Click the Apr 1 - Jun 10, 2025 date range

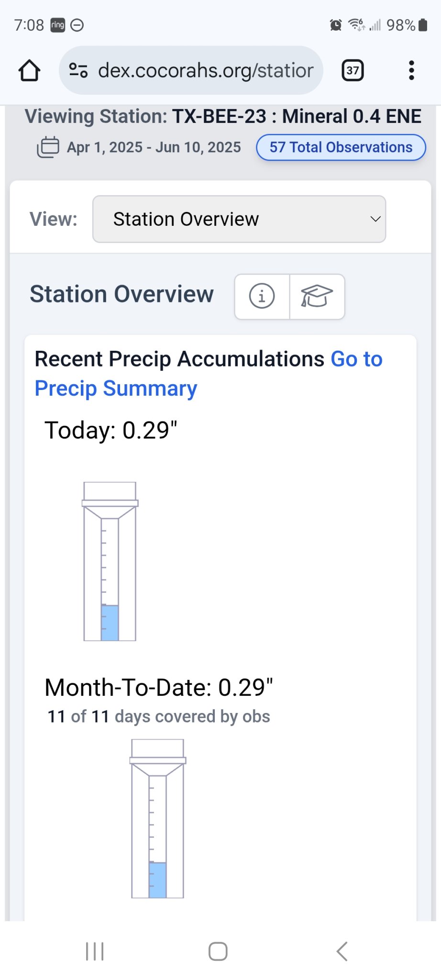pos(154,147)
